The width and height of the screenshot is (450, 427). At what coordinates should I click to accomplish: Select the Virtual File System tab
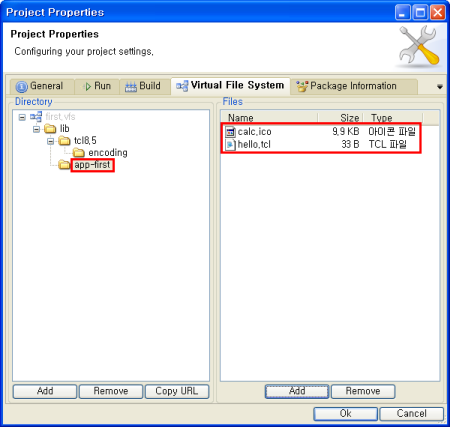coord(230,86)
